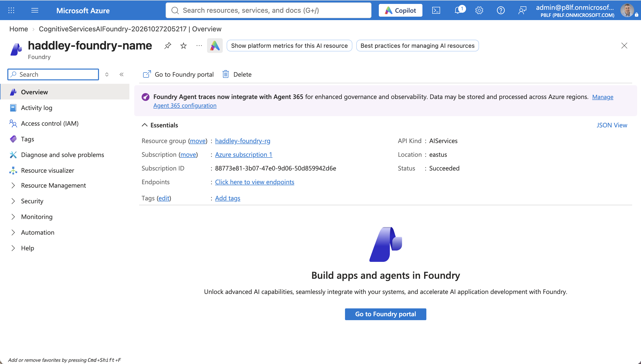Image resolution: width=641 pixels, height=364 pixels.
Task: Open the Cloud Shell icon
Action: click(436, 10)
